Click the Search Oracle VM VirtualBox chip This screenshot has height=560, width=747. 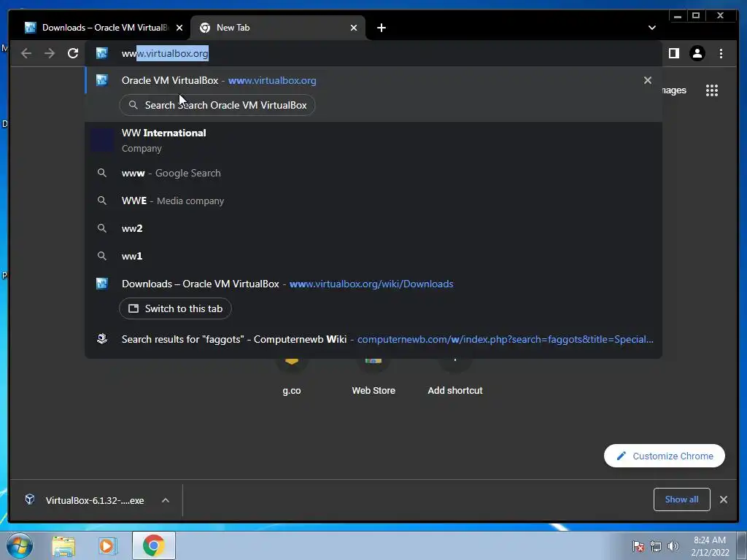(x=217, y=105)
